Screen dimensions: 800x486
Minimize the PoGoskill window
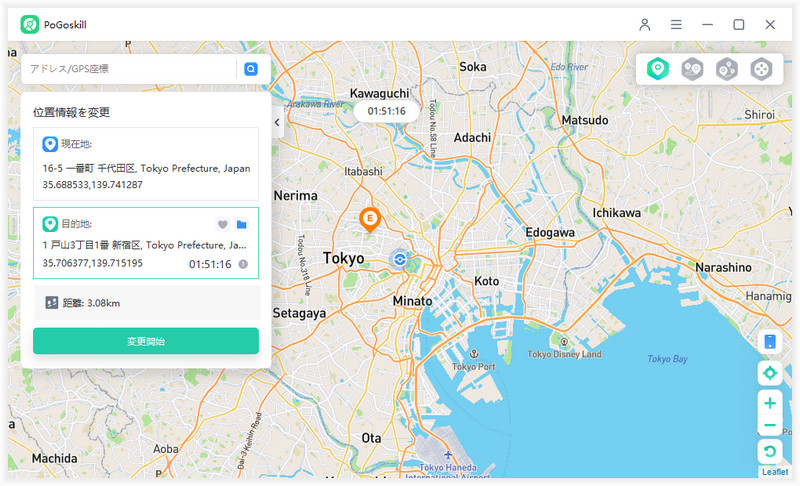click(707, 24)
